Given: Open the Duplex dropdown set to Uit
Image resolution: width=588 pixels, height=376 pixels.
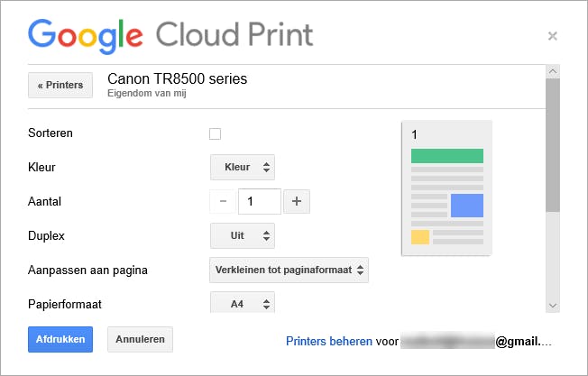Looking at the screenshot, I should click(x=243, y=235).
